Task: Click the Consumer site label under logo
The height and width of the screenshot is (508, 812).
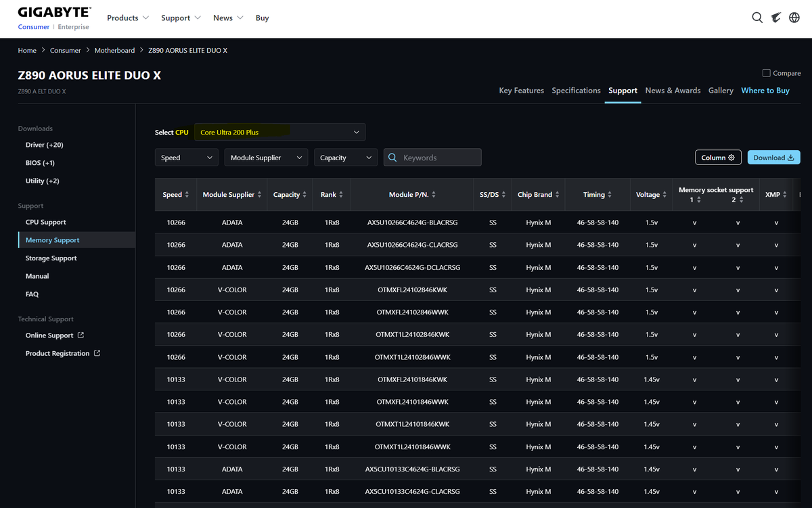Action: coord(34,27)
